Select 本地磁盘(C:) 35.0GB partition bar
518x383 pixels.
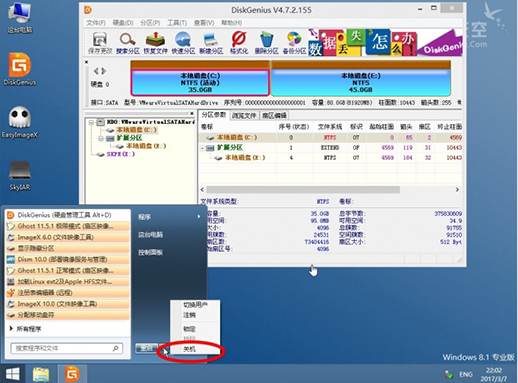200,82
